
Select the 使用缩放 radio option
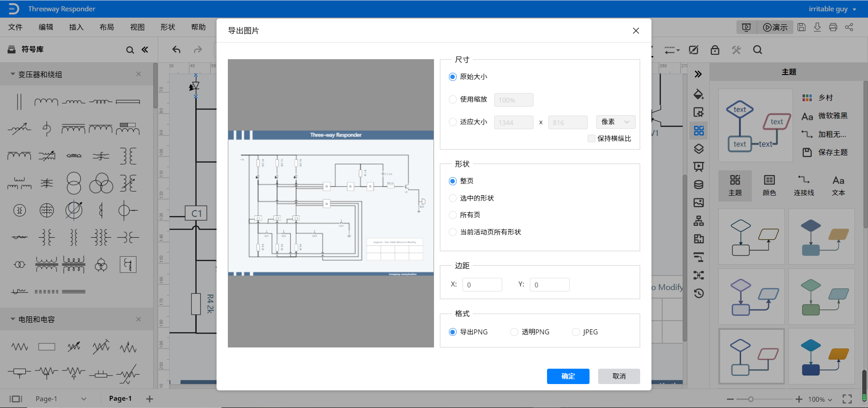[453, 99]
